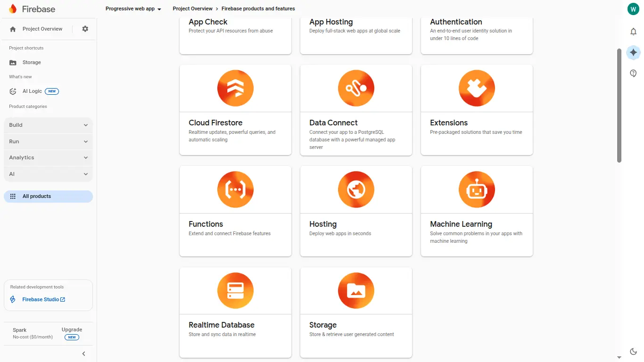Click Project Overview in the breadcrumb

(x=192, y=8)
